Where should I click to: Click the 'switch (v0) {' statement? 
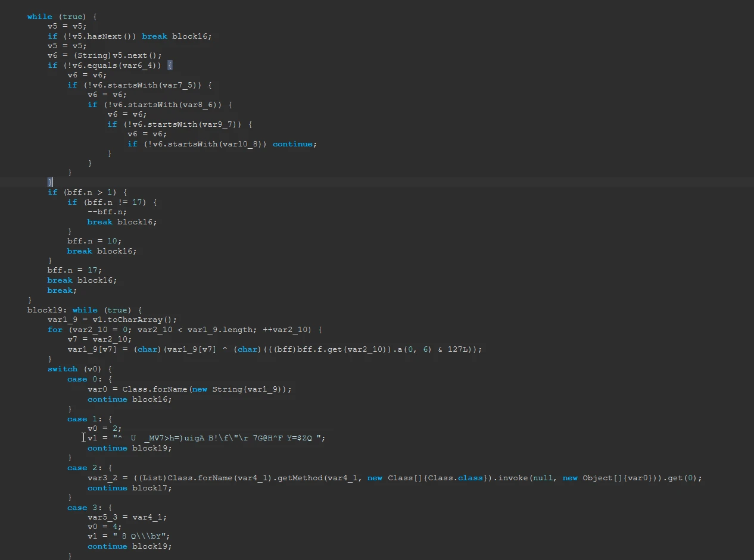pyautogui.click(x=80, y=369)
